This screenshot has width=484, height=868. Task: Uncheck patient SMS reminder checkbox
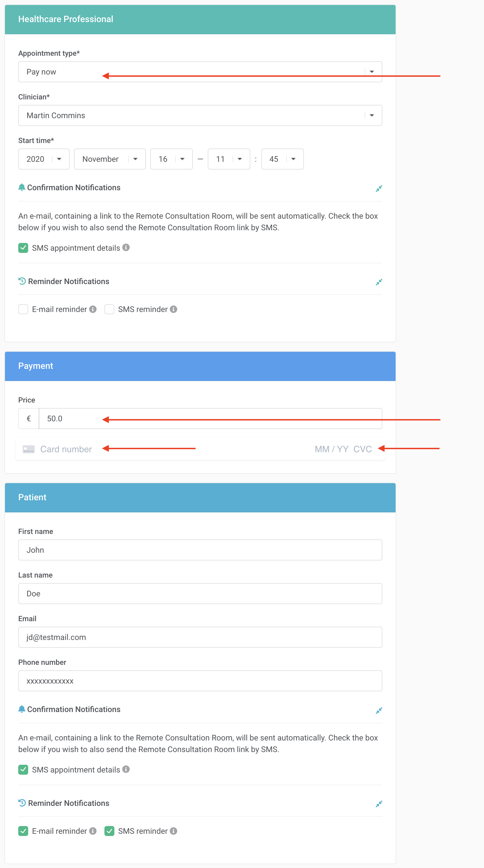109,831
